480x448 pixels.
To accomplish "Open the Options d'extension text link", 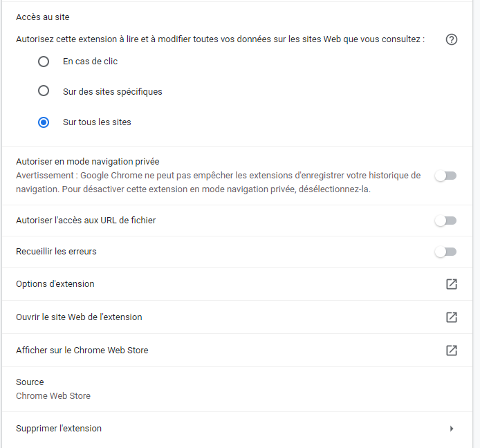I will coord(55,284).
